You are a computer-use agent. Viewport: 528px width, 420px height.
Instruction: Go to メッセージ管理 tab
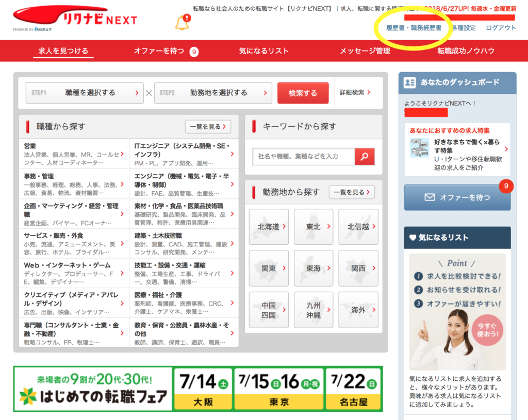coord(365,51)
